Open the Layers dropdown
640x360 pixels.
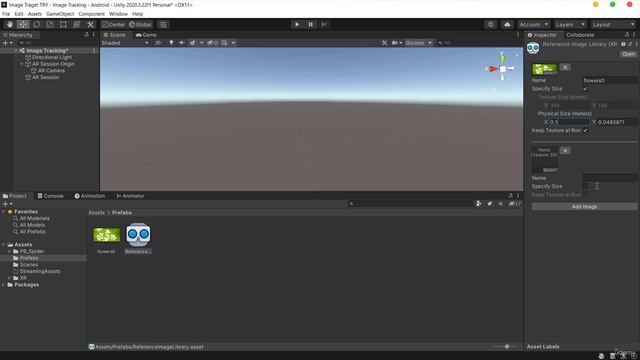pyautogui.click(x=570, y=24)
